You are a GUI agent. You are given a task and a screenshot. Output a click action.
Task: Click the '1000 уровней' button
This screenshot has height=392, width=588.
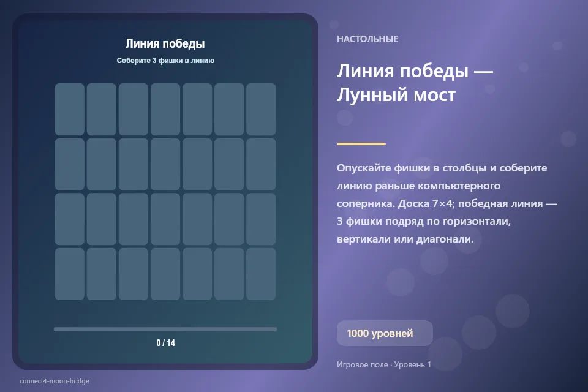click(385, 333)
